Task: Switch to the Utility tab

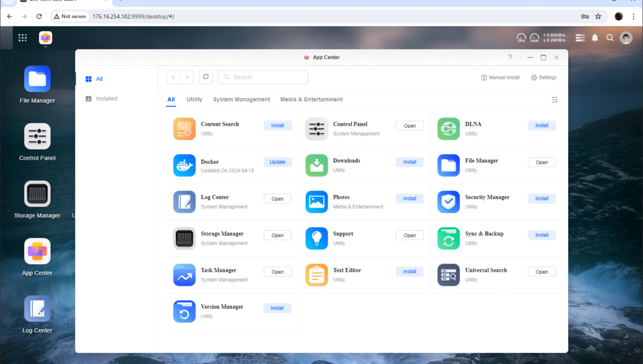Action: [195, 99]
